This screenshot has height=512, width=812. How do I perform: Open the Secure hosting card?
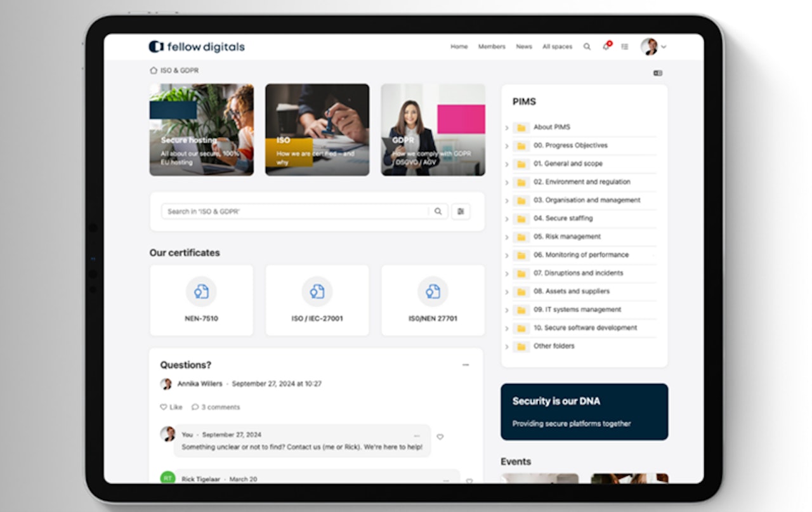(x=202, y=129)
